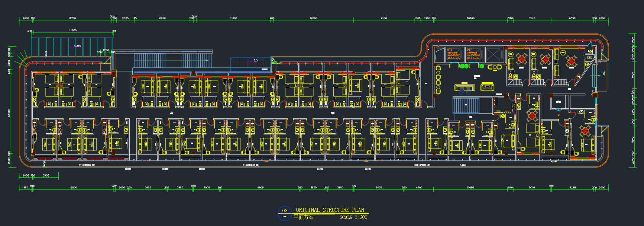Select the 11600 bottom dimension text
This screenshot has height=226, width=644.
(x=260, y=187)
